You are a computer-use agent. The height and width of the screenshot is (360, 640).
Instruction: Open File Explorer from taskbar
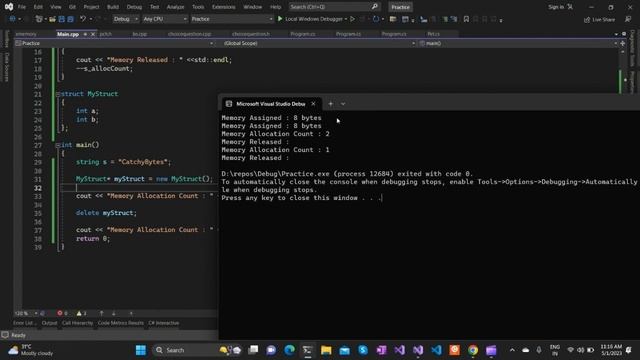point(326,350)
